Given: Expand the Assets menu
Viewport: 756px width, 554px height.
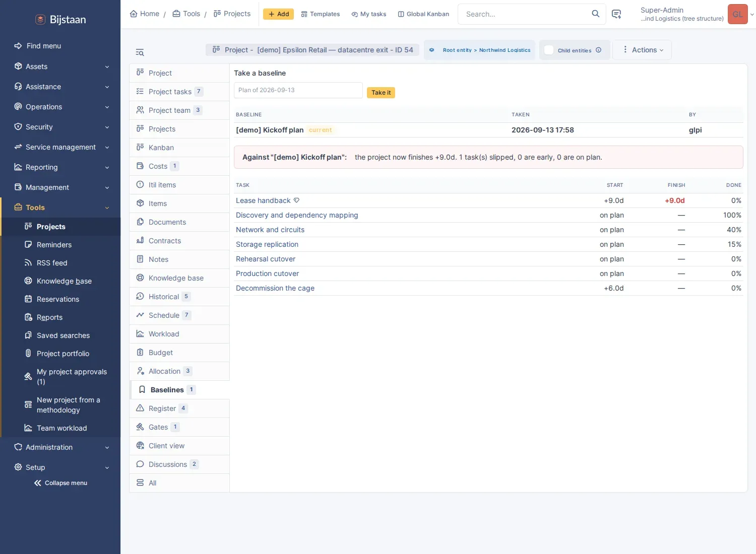Looking at the screenshot, I should coord(60,66).
